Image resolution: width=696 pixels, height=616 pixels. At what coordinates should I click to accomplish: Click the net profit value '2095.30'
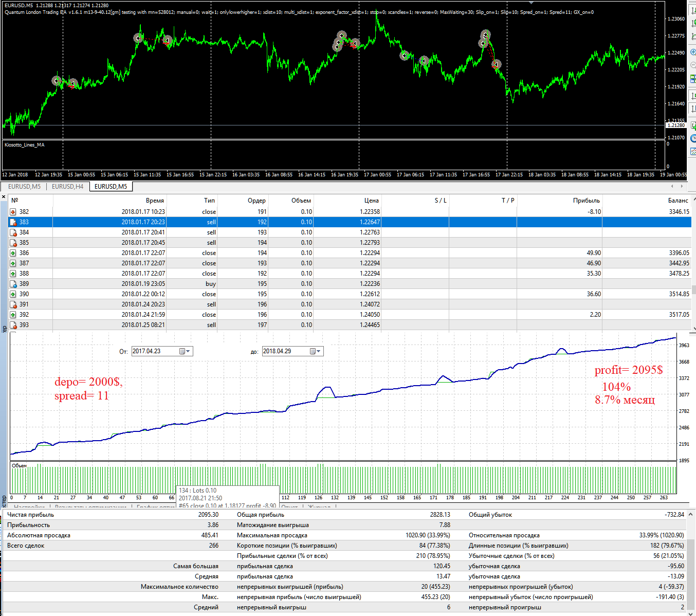click(x=208, y=515)
